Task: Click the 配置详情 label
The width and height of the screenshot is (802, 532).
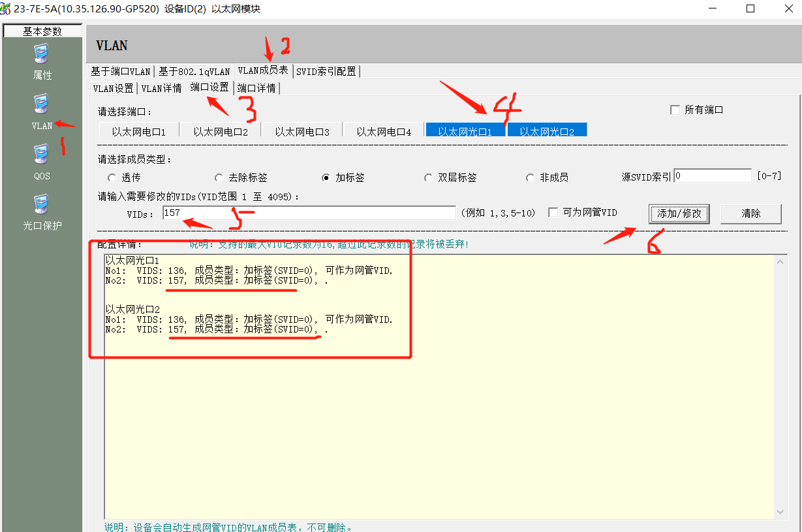Action: (x=119, y=244)
